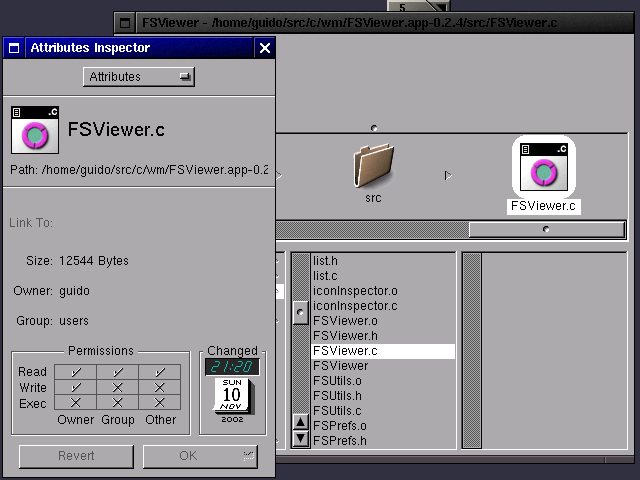Image resolution: width=640 pixels, height=480 pixels.
Task: Select iconInspector.c in the file list
Action: (354, 306)
